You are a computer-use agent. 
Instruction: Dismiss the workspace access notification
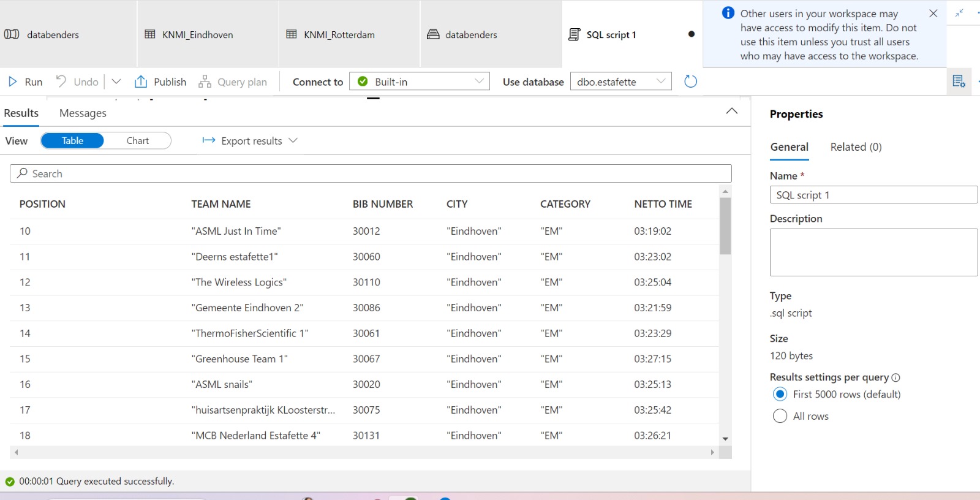(933, 13)
